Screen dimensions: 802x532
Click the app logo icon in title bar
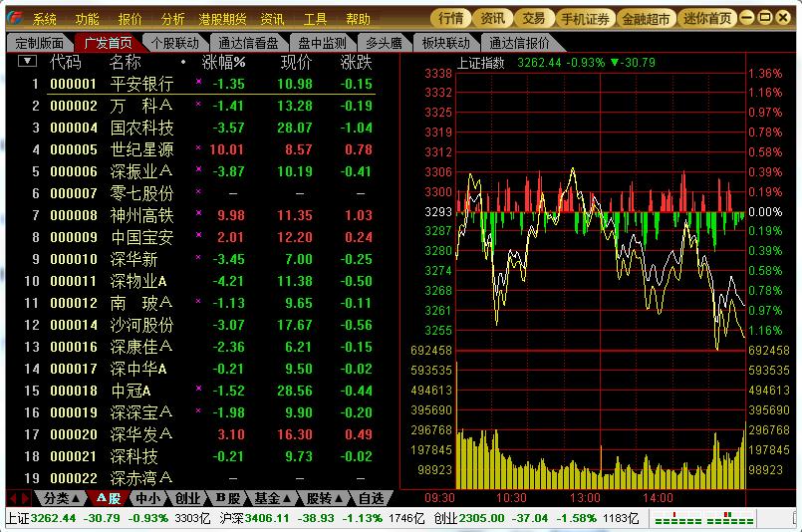14,18
